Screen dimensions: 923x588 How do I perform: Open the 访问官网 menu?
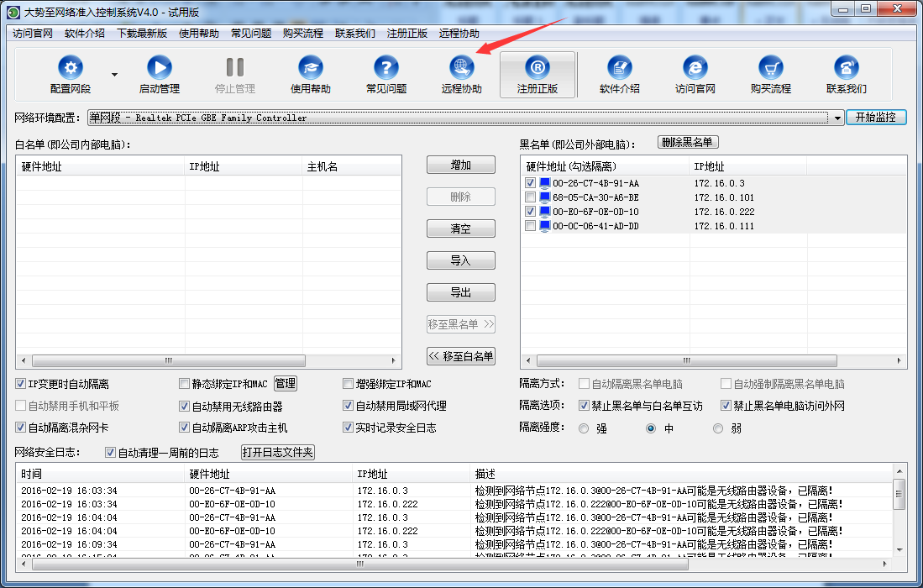click(x=33, y=34)
